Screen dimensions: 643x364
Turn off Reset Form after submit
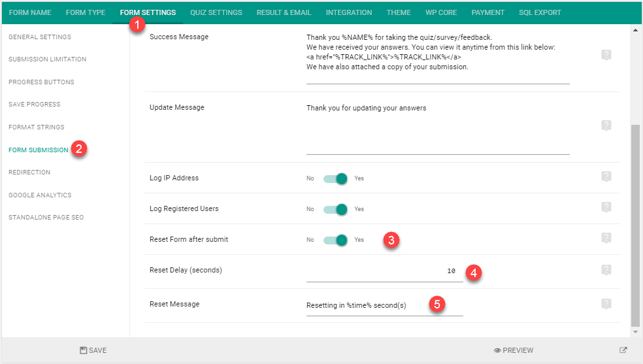(x=335, y=240)
